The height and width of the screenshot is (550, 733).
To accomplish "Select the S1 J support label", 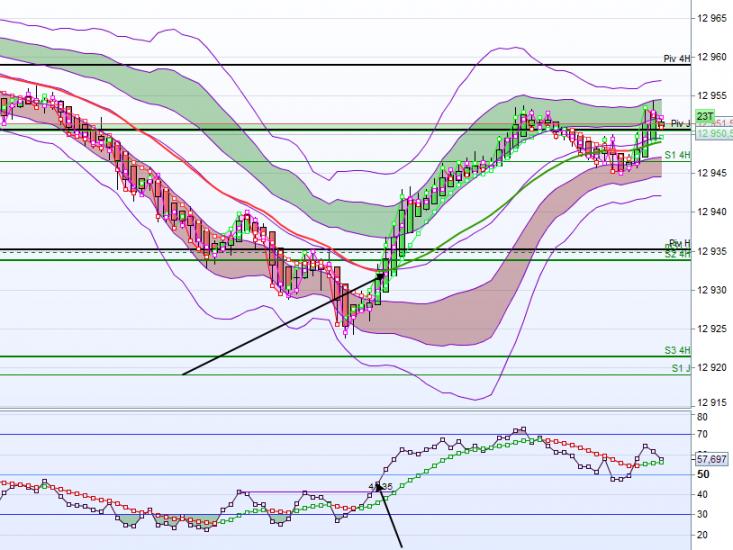I will click(681, 368).
